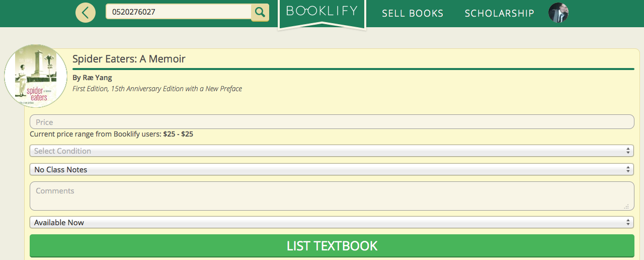Viewport: 644px width, 260px height.
Task: Open the user profile avatar
Action: click(x=558, y=13)
